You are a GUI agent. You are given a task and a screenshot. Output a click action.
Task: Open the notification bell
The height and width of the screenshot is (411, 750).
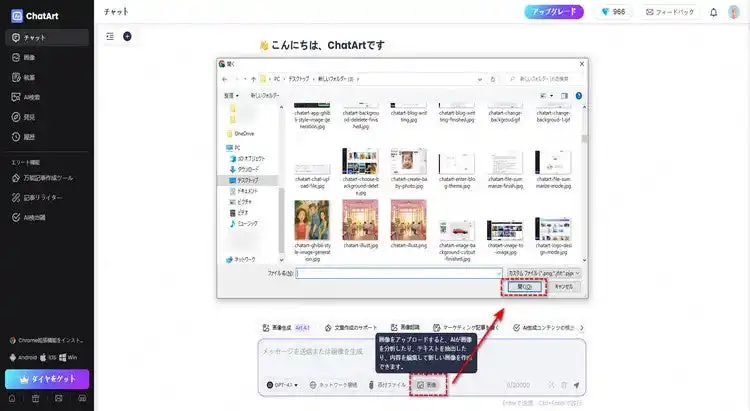[713, 13]
